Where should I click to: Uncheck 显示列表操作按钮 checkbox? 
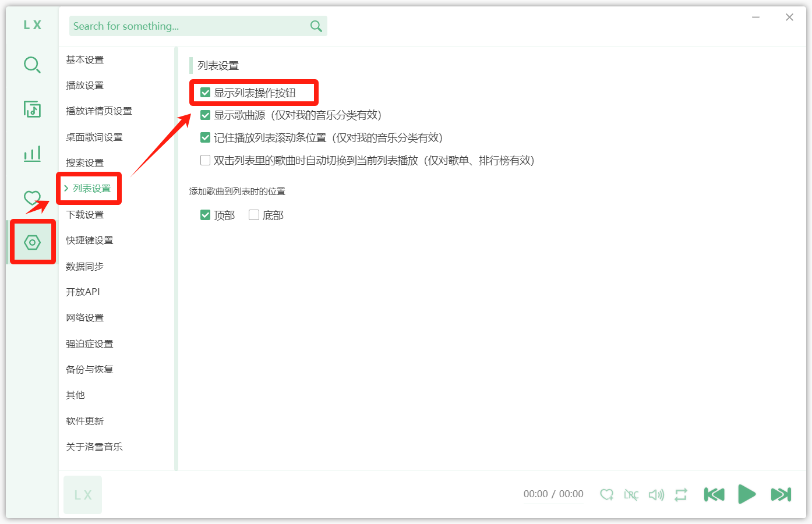[205, 93]
